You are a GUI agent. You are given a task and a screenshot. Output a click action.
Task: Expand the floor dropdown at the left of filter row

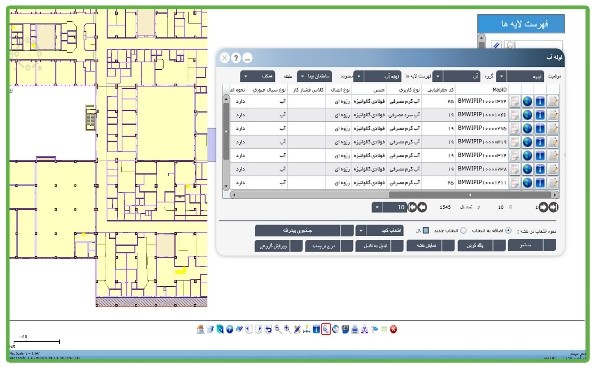257,76
